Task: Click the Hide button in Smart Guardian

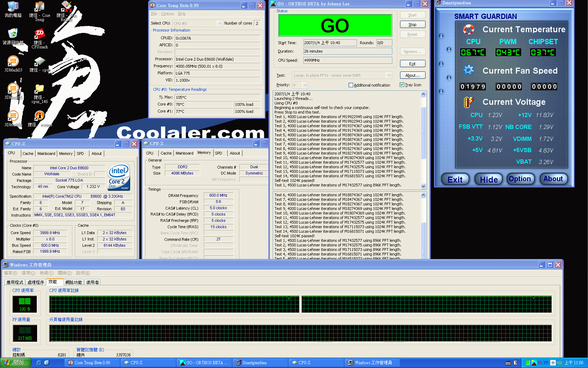Action: pos(489,179)
